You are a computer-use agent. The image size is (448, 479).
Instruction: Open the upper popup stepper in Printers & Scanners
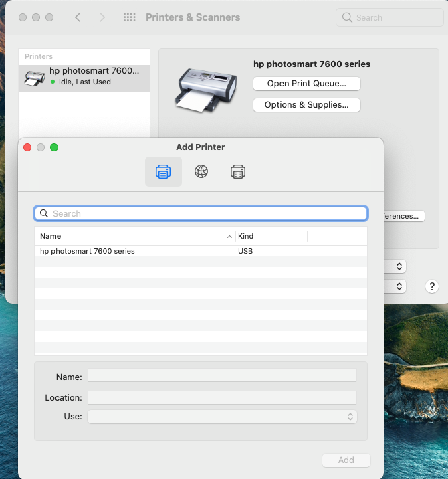pos(399,266)
